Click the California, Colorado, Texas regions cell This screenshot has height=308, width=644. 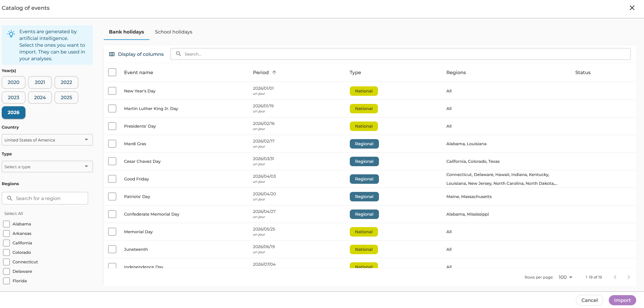473,161
